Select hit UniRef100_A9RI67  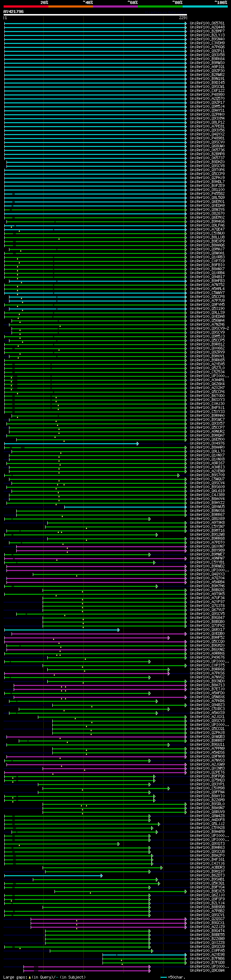pyautogui.click(x=208, y=463)
